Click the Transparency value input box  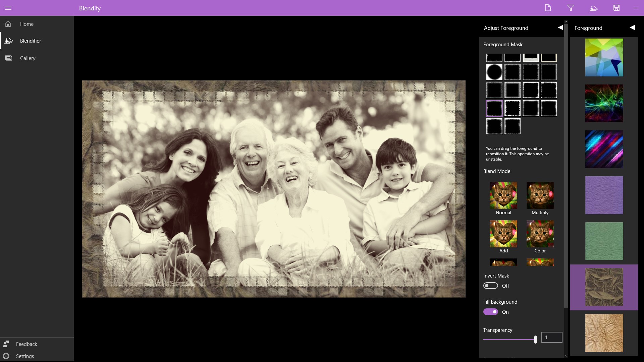[x=551, y=337]
